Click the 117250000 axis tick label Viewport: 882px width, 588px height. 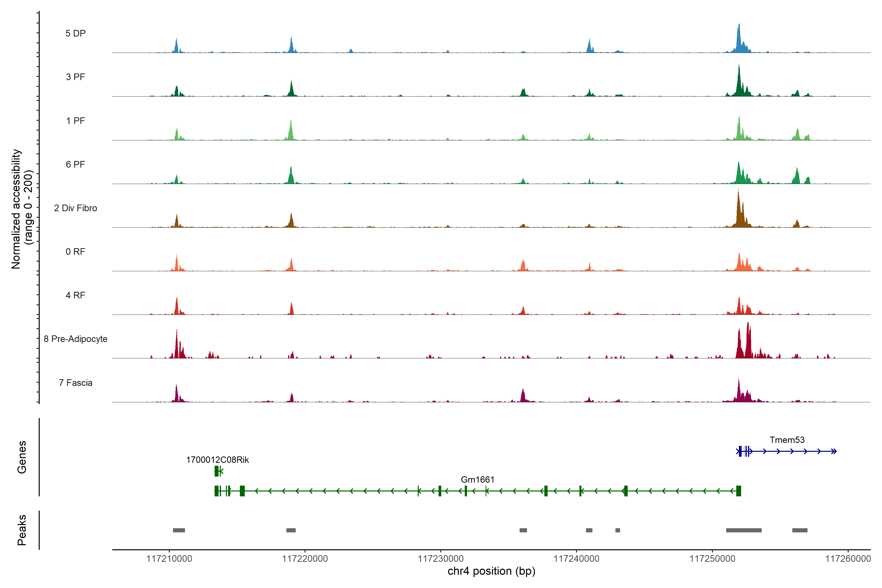point(712,559)
